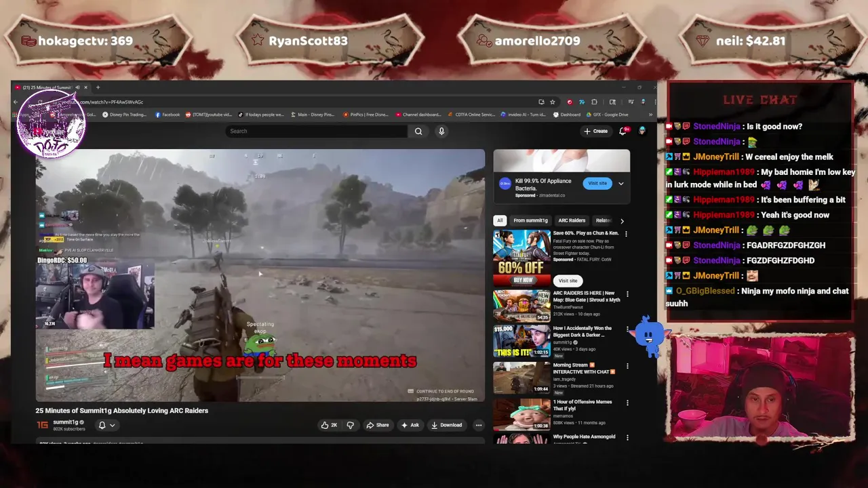Open How I Accidentally Won thumbnail
Screen dimensions: 868x488
tap(521, 341)
